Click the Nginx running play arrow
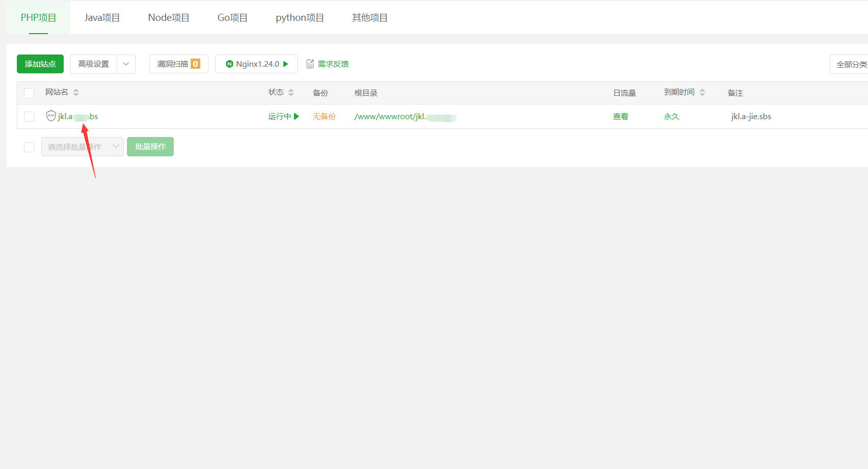Image resolution: width=868 pixels, height=469 pixels. click(x=286, y=64)
